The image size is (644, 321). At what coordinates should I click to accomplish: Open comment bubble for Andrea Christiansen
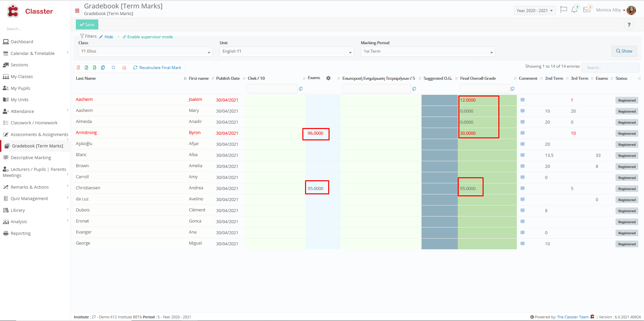coord(523,188)
